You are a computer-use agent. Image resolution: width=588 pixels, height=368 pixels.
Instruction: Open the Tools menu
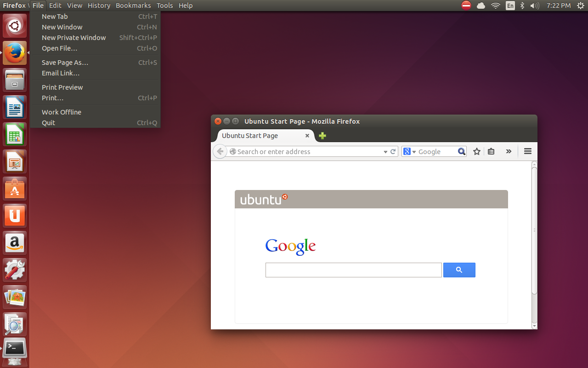tap(164, 6)
